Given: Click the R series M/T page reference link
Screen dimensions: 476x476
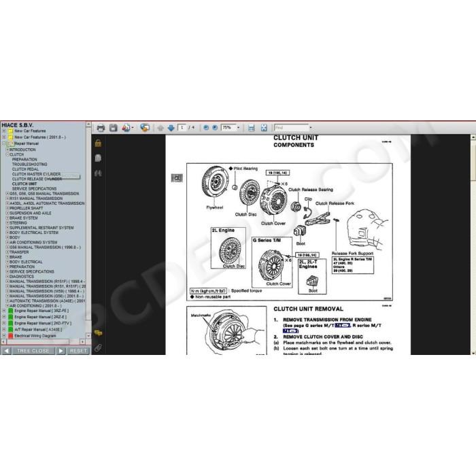Looking at the screenshot, I should point(290,331).
